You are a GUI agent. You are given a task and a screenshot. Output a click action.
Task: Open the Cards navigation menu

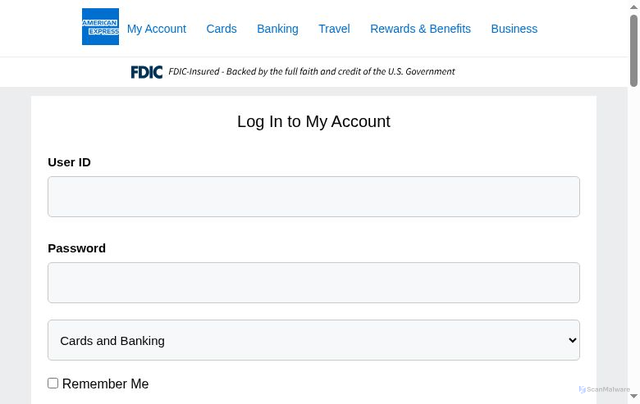pos(221,29)
